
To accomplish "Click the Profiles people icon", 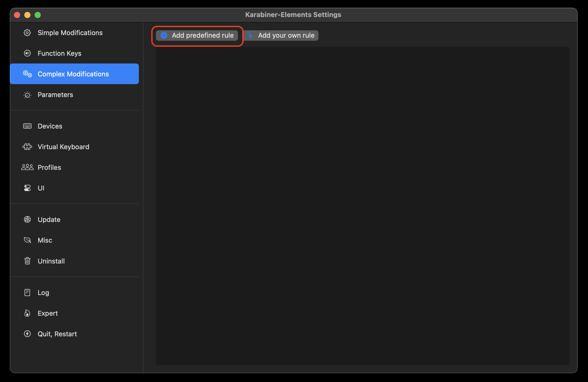I will point(27,167).
